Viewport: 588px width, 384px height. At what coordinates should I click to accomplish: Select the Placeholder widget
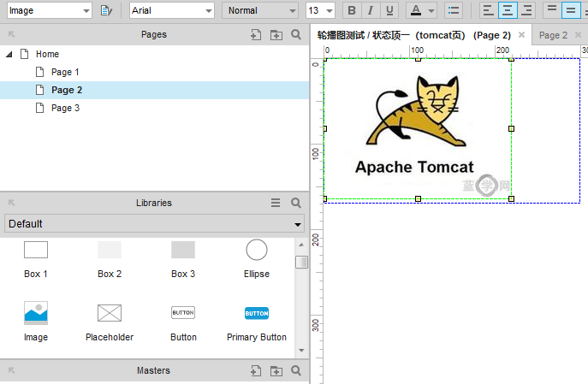pyautogui.click(x=109, y=322)
